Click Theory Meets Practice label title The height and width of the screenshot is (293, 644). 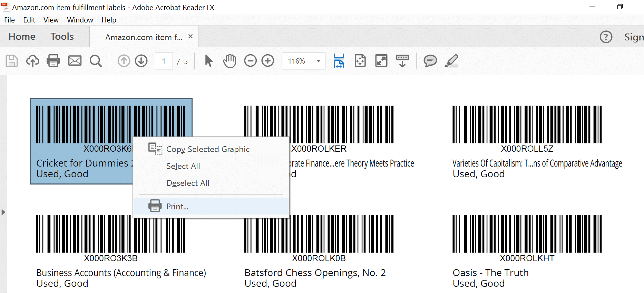pyautogui.click(x=352, y=163)
